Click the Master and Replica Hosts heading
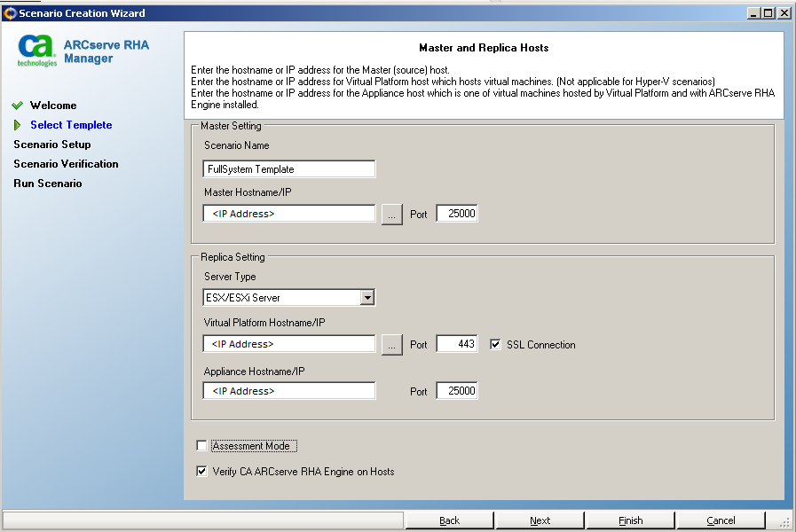The height and width of the screenshot is (532, 796). point(484,48)
